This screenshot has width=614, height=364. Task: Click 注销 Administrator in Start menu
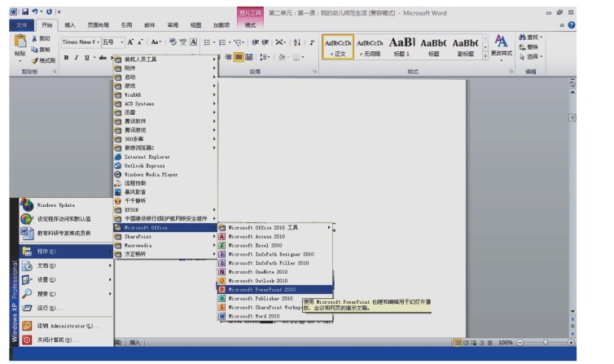[x=66, y=326]
